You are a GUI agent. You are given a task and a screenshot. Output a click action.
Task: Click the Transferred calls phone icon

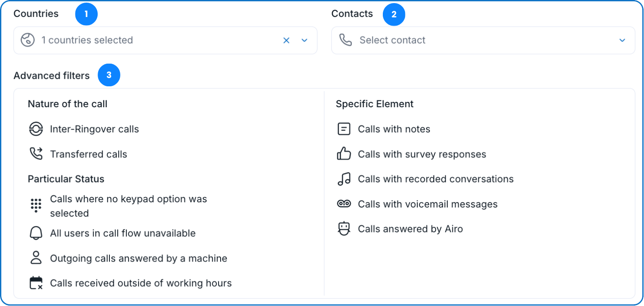[x=36, y=154]
